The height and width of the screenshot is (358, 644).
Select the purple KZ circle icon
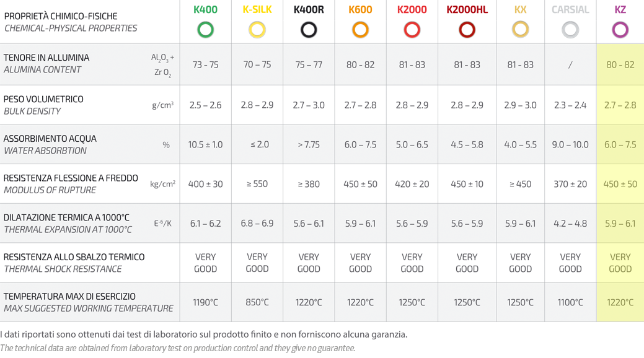tap(620, 30)
